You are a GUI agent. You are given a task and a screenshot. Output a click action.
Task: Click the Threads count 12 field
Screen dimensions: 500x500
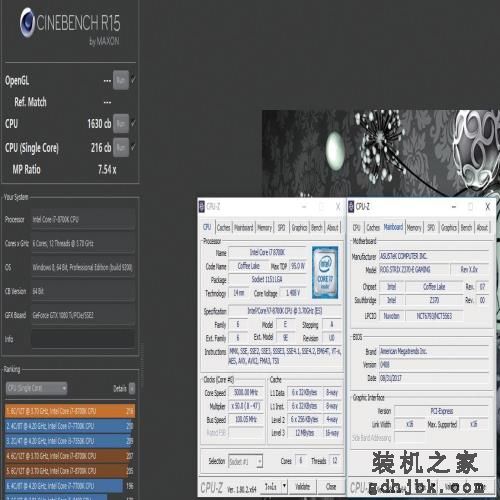click(x=335, y=461)
